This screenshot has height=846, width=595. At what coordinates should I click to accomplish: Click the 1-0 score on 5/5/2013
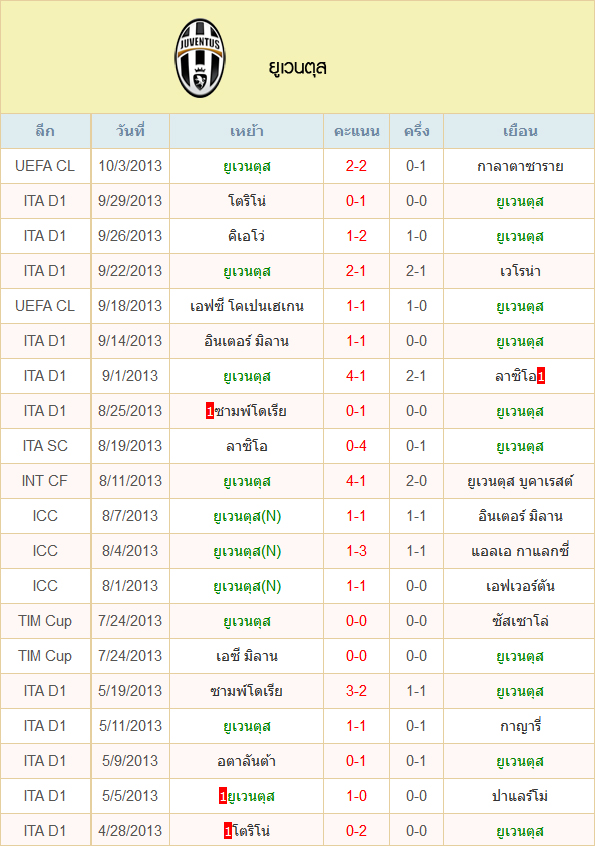[x=356, y=796]
